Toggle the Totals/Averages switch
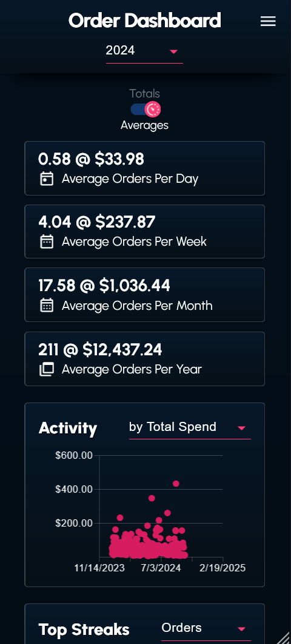The width and height of the screenshot is (291, 644). 145,109
